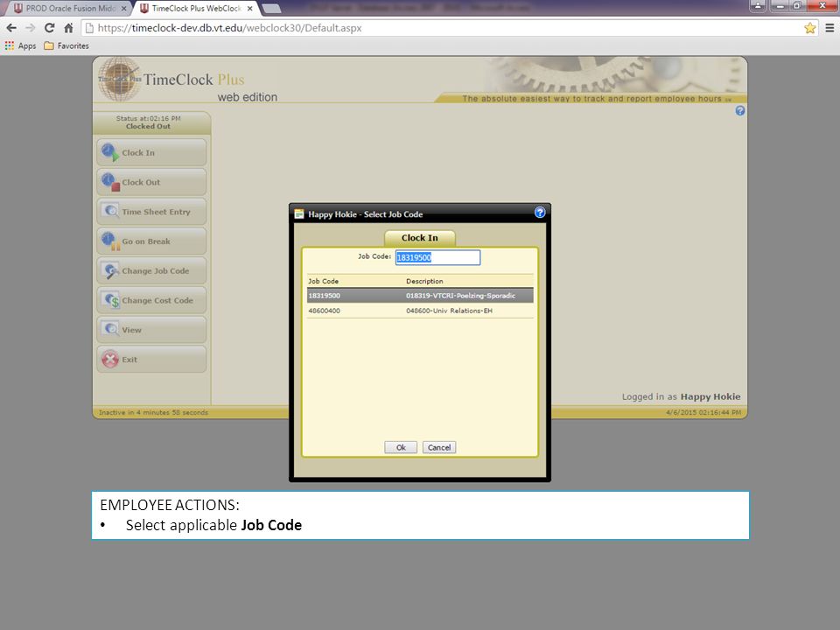Click the Time Sheet Entry magnifier icon
Image resolution: width=840 pixels, height=630 pixels.
click(110, 211)
